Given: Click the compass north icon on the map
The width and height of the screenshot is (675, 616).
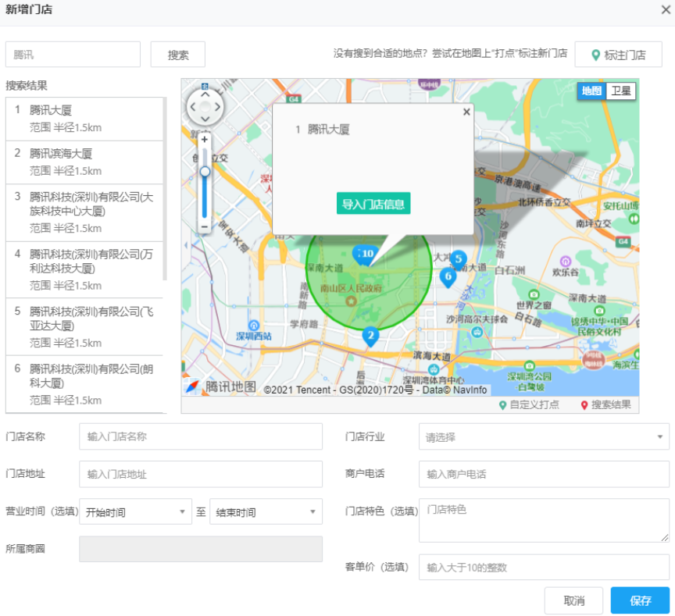Looking at the screenshot, I should (205, 87).
